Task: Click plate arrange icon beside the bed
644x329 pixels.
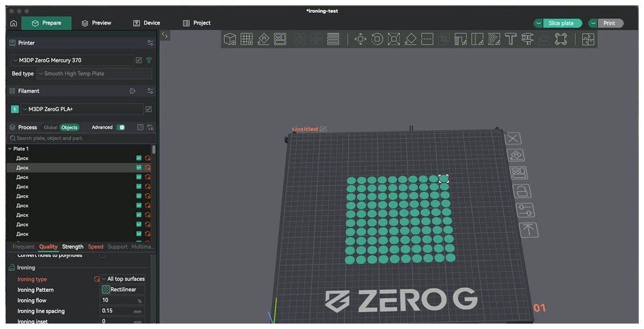Action: [x=519, y=172]
